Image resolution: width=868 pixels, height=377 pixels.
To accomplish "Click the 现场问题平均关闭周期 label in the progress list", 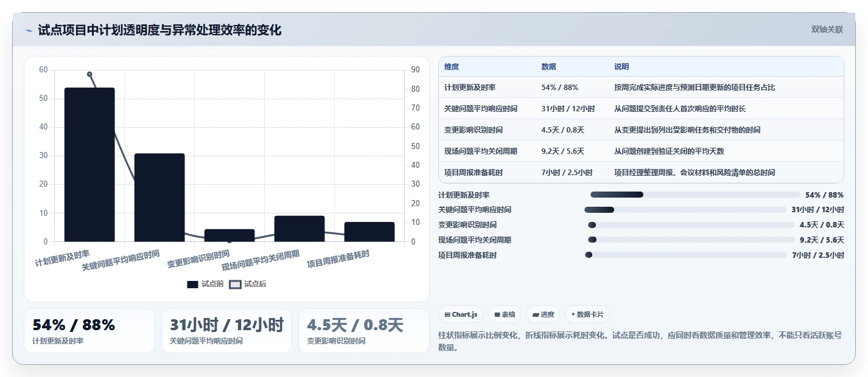I will click(x=475, y=240).
